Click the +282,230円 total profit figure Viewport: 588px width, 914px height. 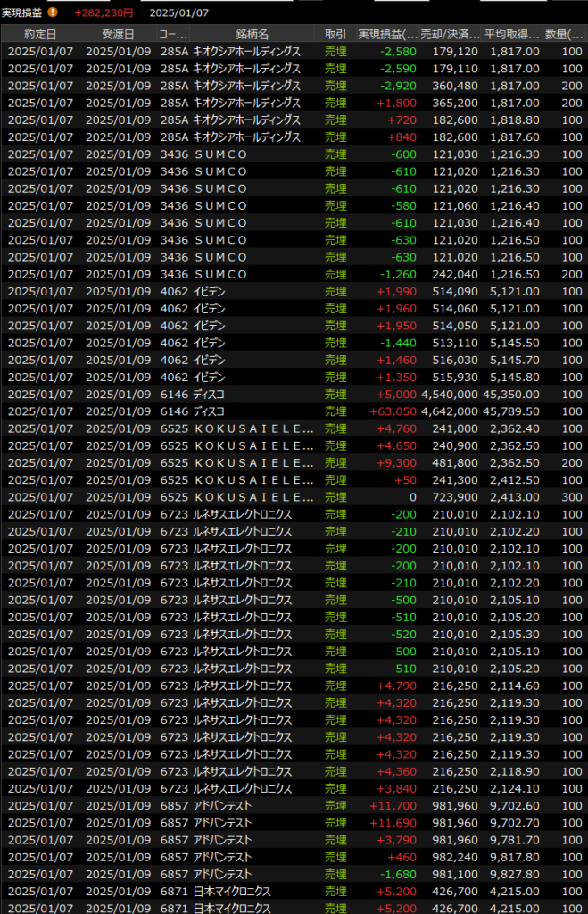[x=103, y=12]
